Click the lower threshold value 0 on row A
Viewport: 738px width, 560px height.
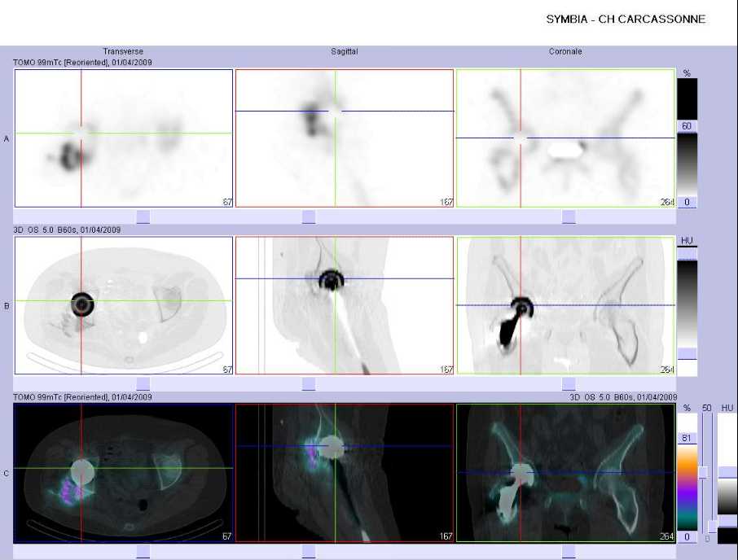pos(687,202)
